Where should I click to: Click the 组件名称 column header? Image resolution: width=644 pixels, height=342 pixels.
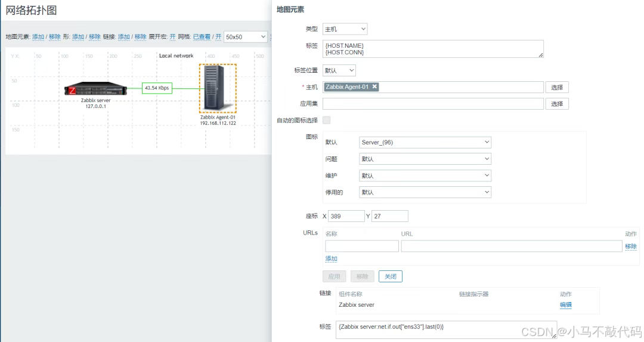point(351,294)
